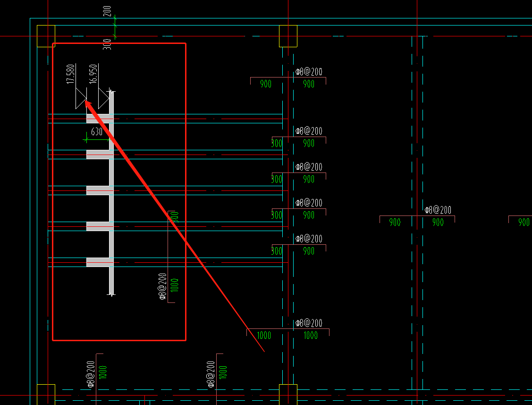Click the 17.580 elevation triangle marker

(x=81, y=99)
